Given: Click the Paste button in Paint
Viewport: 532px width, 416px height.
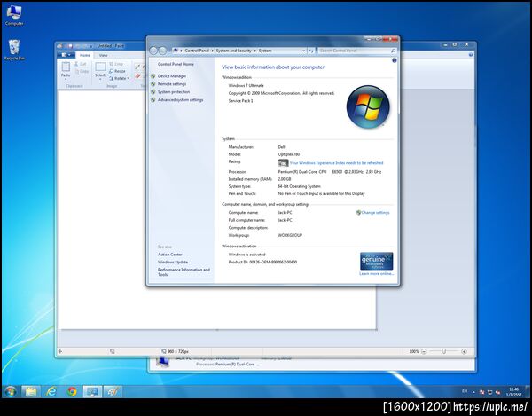Looking at the screenshot, I should click(66, 67).
